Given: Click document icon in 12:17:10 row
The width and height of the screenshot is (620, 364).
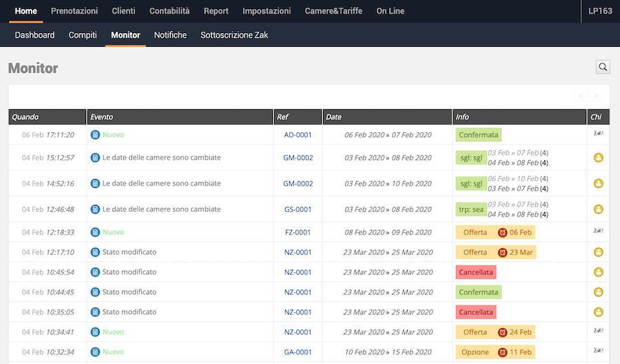Looking at the screenshot, I should click(x=95, y=252).
